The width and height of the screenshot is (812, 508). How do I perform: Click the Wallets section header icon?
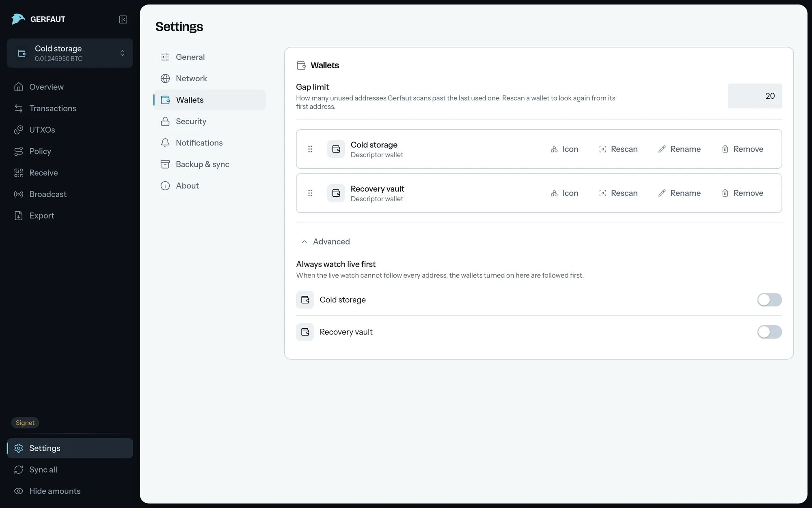pyautogui.click(x=301, y=65)
